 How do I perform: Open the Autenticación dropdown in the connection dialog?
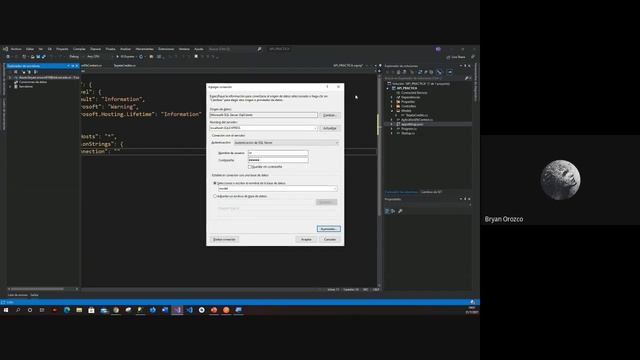click(286, 143)
